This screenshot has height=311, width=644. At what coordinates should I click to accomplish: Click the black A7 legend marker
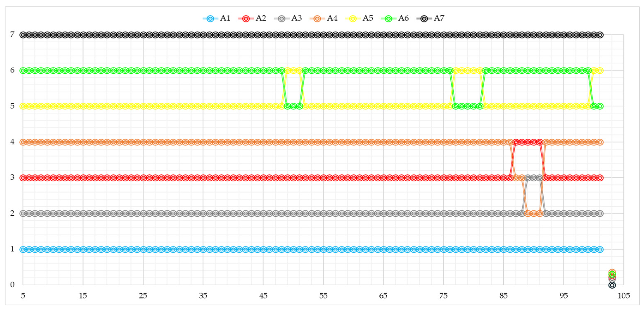point(424,19)
